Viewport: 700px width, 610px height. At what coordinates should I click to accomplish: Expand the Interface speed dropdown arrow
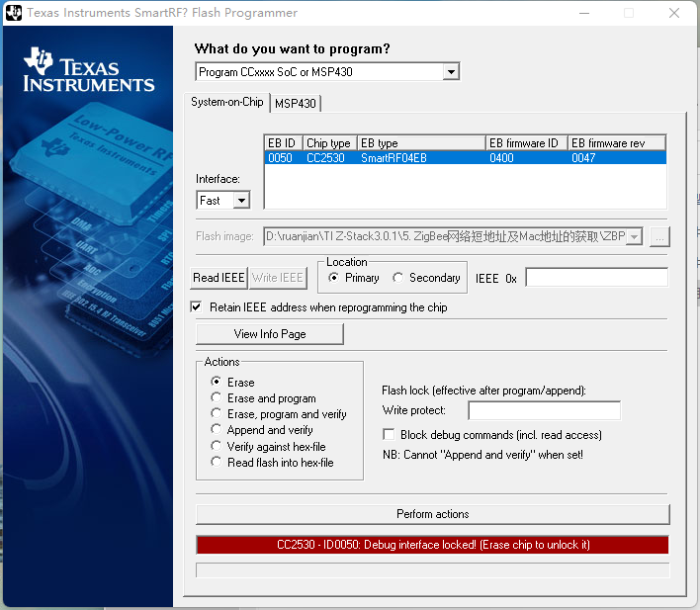pos(241,201)
